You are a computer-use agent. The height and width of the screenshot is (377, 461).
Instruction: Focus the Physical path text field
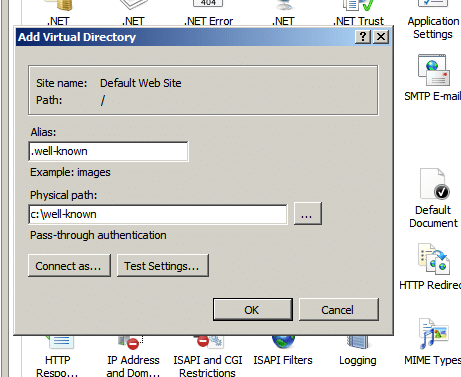click(x=158, y=214)
